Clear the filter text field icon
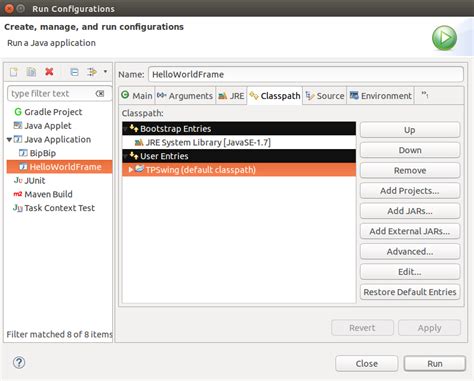 point(100,94)
